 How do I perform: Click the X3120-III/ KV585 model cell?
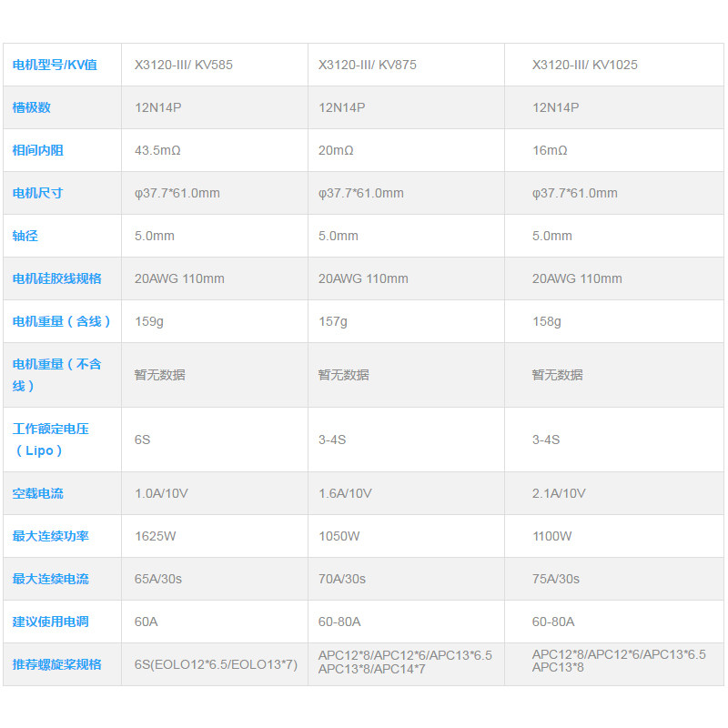[x=184, y=65]
